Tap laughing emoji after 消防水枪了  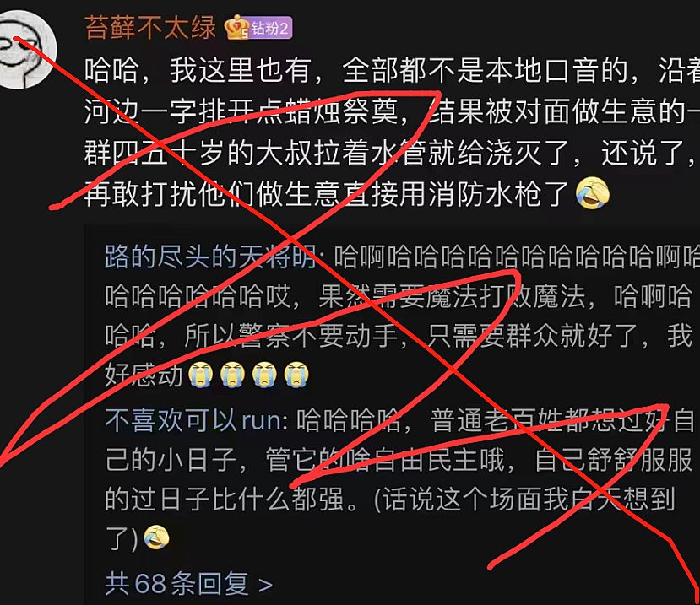click(x=593, y=192)
